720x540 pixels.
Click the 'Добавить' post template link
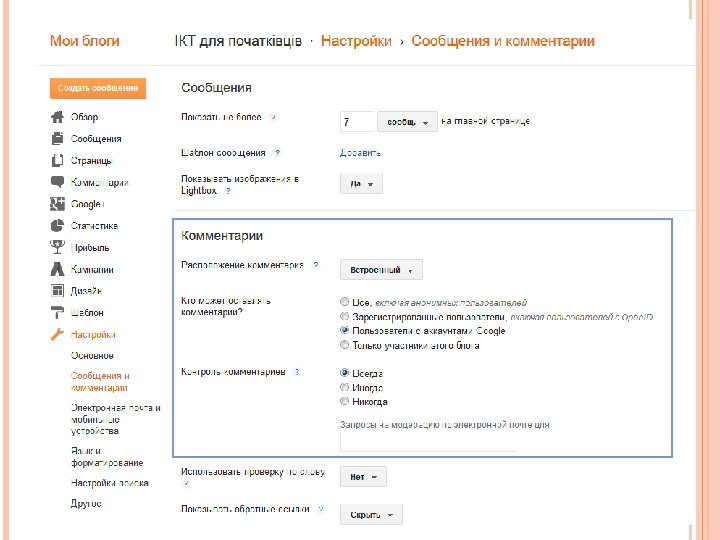[x=360, y=153]
